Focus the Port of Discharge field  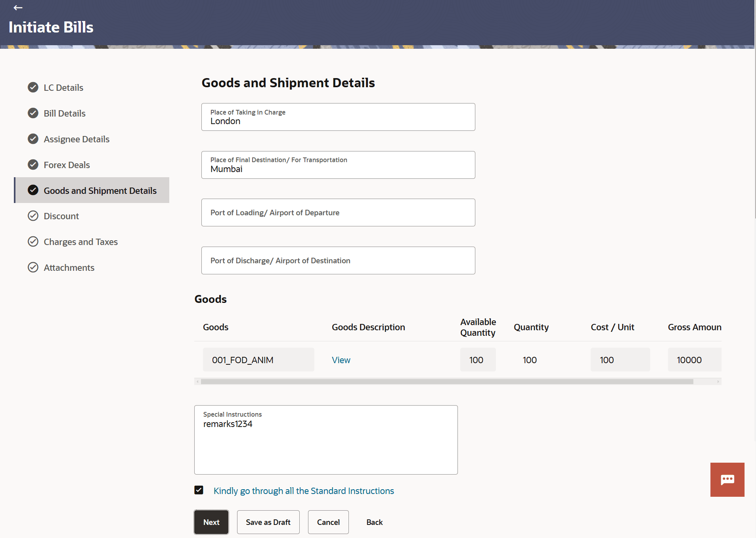[338, 260]
